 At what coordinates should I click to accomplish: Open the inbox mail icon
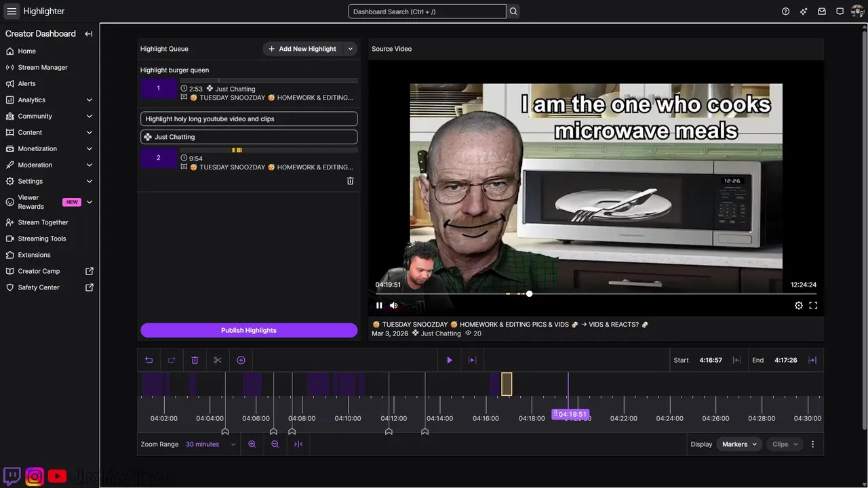[822, 12]
